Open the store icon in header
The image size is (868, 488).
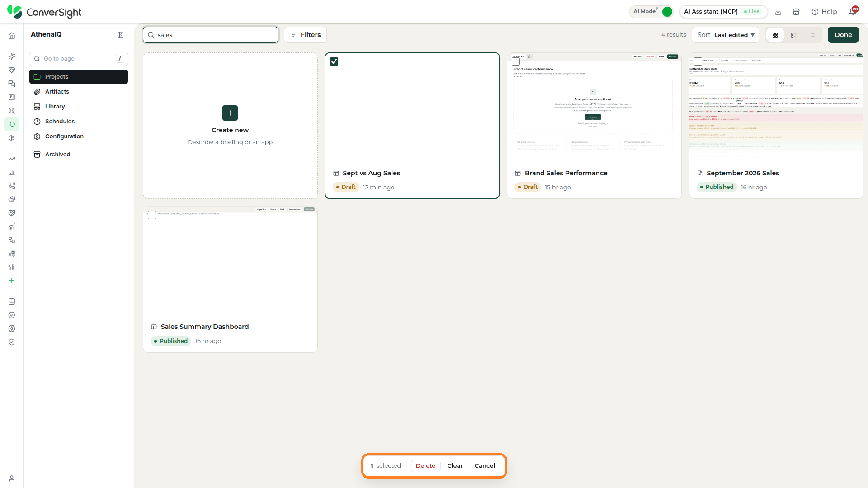point(796,12)
